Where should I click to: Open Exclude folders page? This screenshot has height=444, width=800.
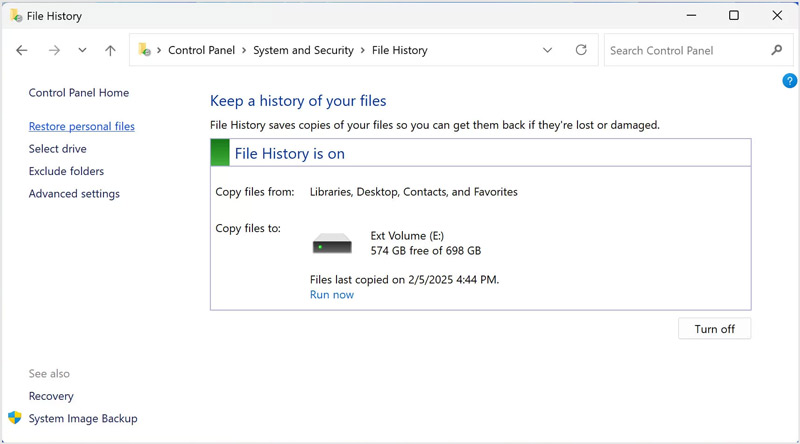click(x=66, y=171)
